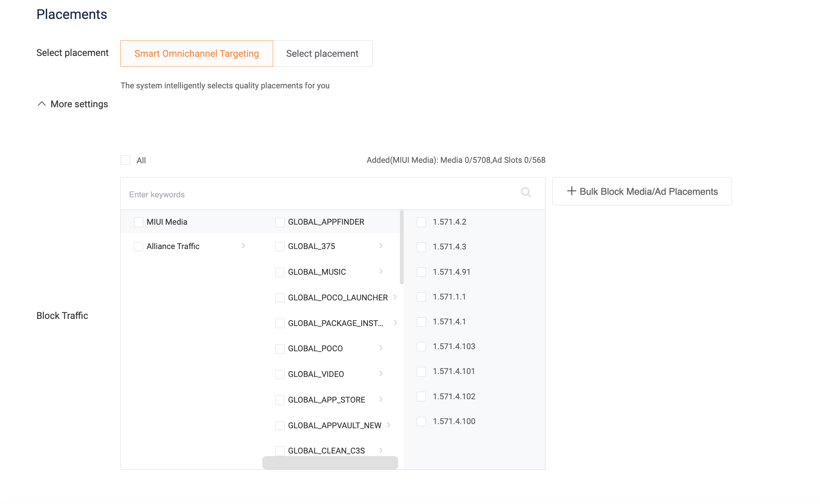Expand GLOBAL_375 chevron
The width and height of the screenshot is (820, 504).
(x=381, y=246)
